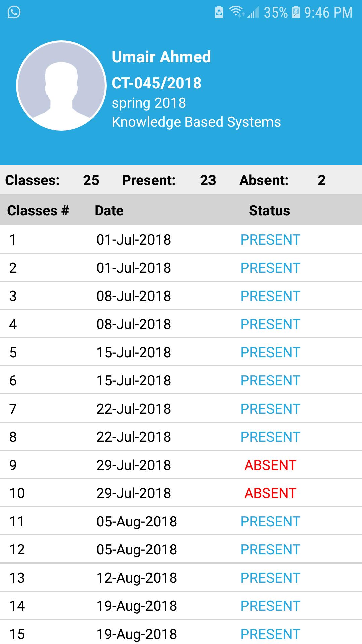Tap the Knowledge Based Systems course name

pyautogui.click(x=196, y=122)
